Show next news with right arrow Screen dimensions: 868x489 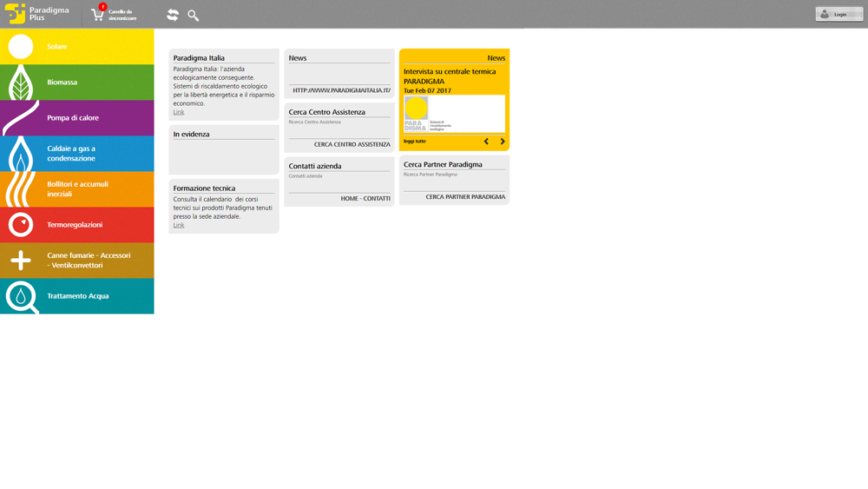coord(502,142)
